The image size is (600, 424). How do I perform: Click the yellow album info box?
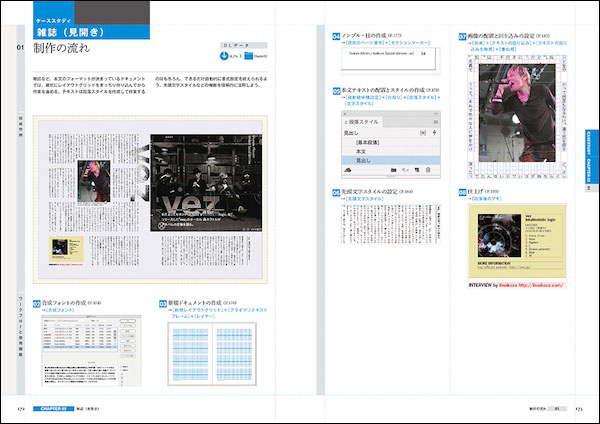tap(518, 241)
